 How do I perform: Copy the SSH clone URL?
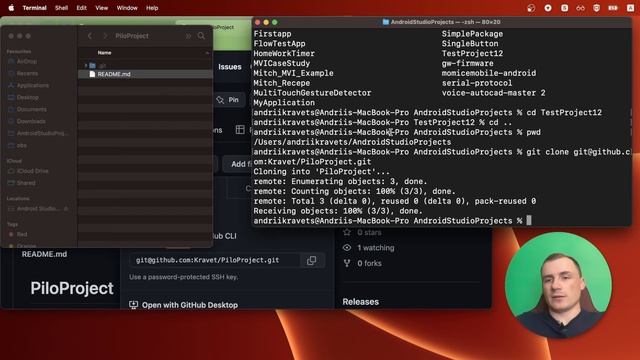[x=311, y=260]
